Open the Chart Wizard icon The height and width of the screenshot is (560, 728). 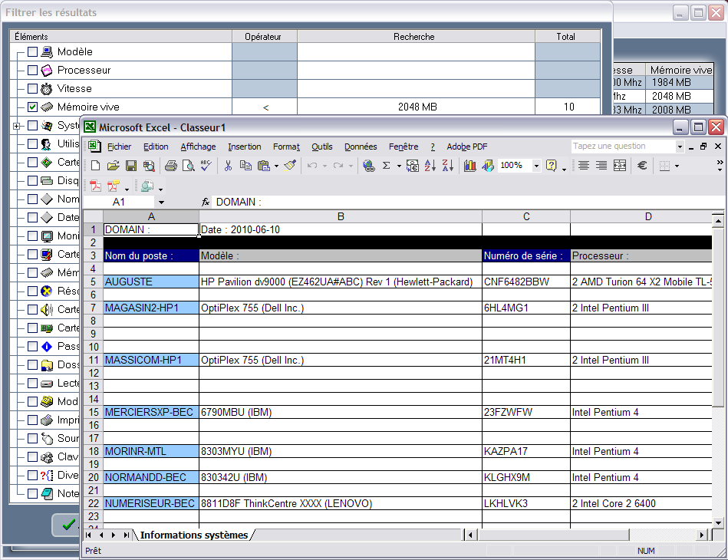pyautogui.click(x=469, y=165)
